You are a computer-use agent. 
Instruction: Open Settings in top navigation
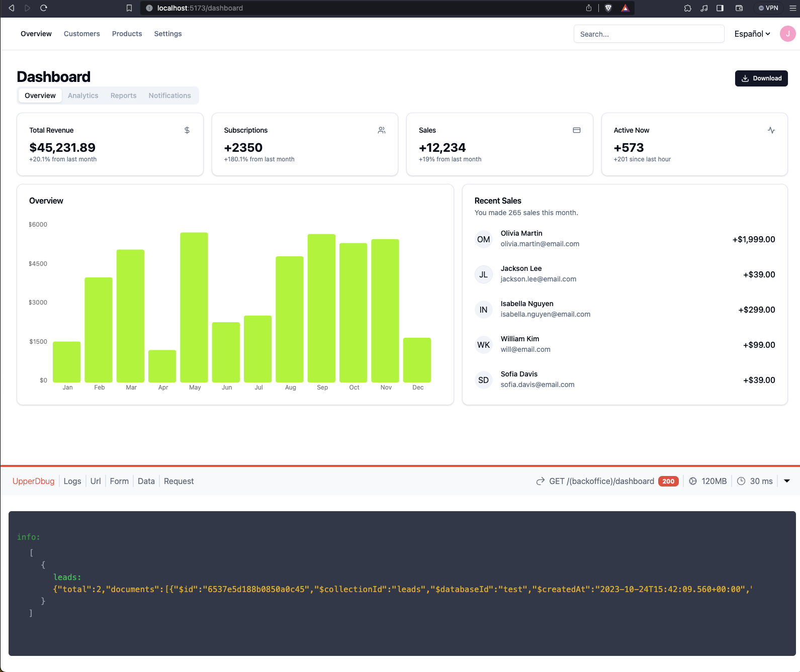pyautogui.click(x=168, y=34)
